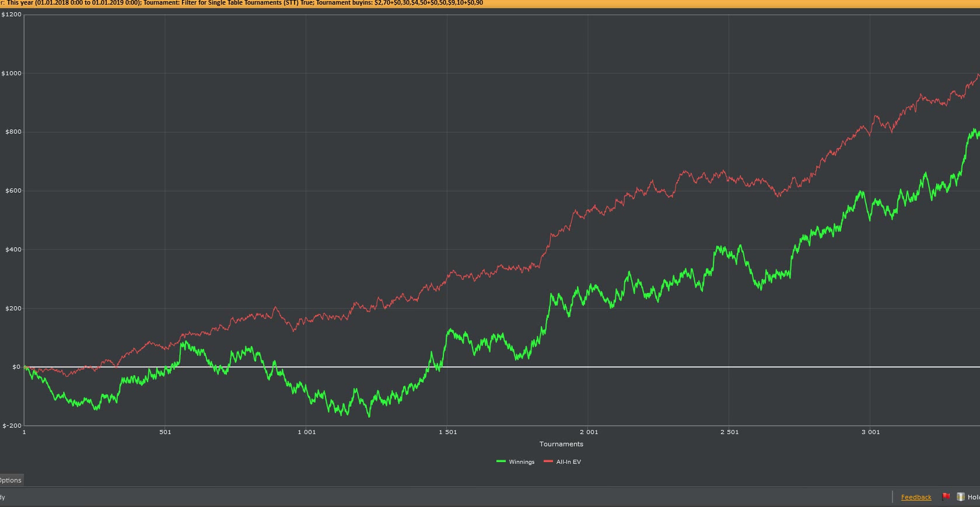Open the Options panel button
This screenshot has width=980, height=507.
pos(10,480)
